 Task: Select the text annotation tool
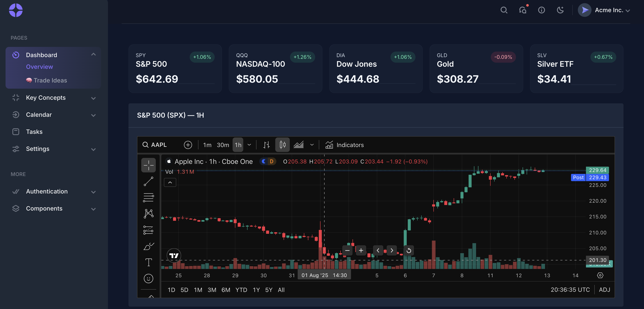[149, 262]
